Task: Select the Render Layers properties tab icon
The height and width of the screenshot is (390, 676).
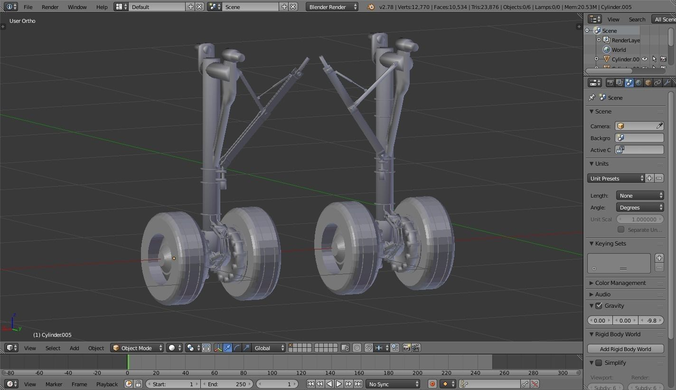Action: (620, 83)
